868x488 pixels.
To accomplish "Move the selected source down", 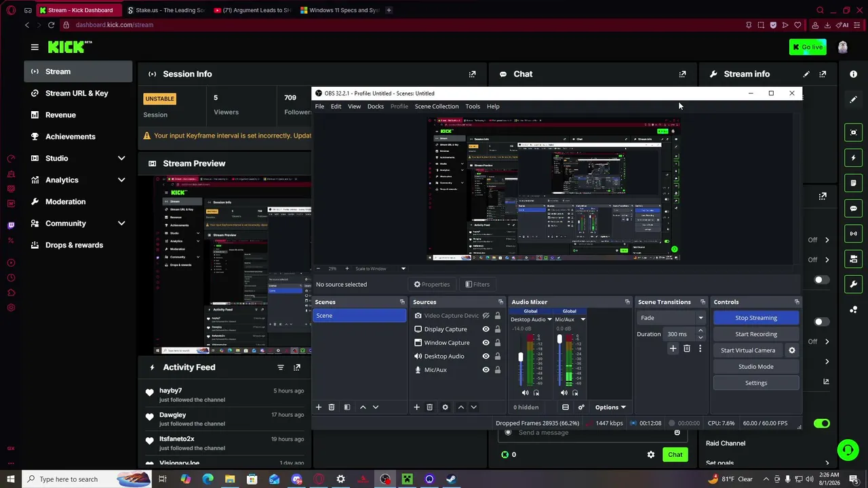I will (x=474, y=407).
